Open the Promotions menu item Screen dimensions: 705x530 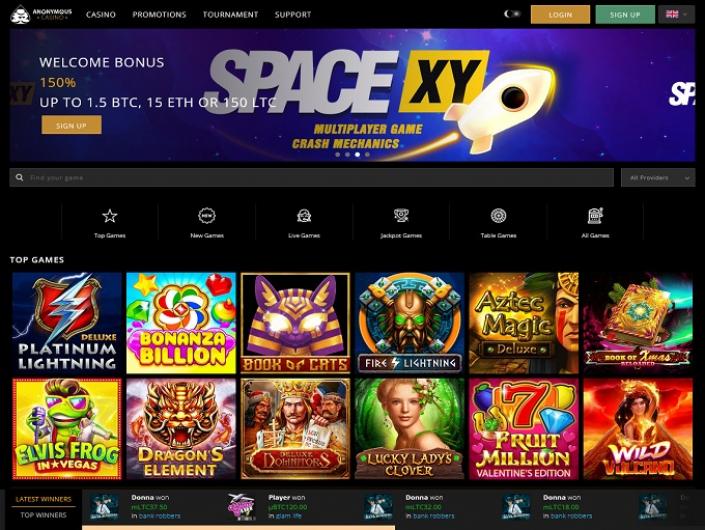tap(159, 14)
